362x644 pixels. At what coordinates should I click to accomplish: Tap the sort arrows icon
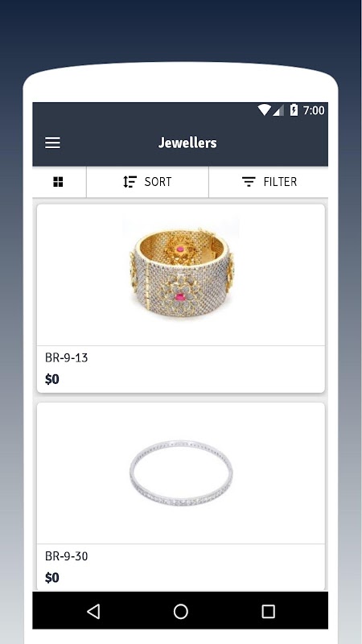point(130,182)
